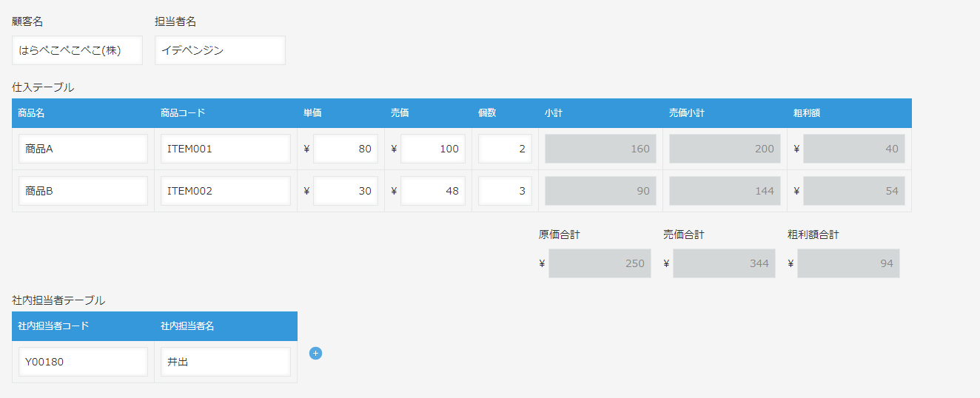Select the 商品A product name field
The width and height of the screenshot is (980, 398).
84,149
